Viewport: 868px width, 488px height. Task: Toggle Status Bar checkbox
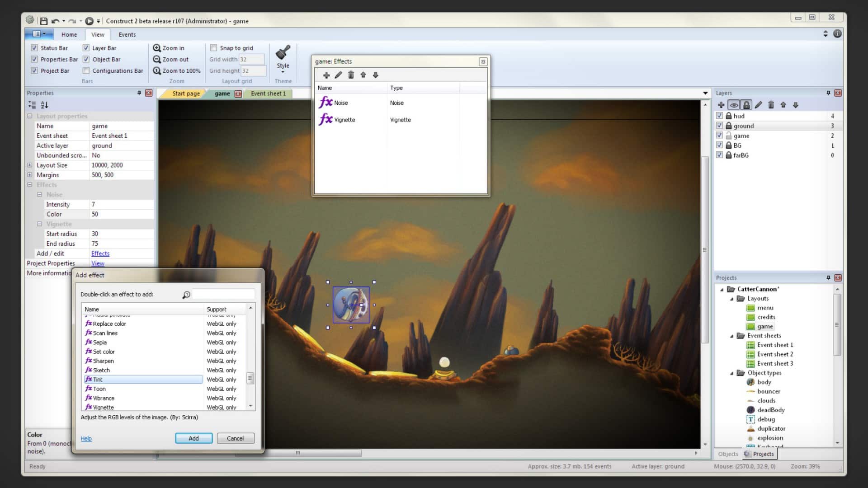[x=34, y=47]
